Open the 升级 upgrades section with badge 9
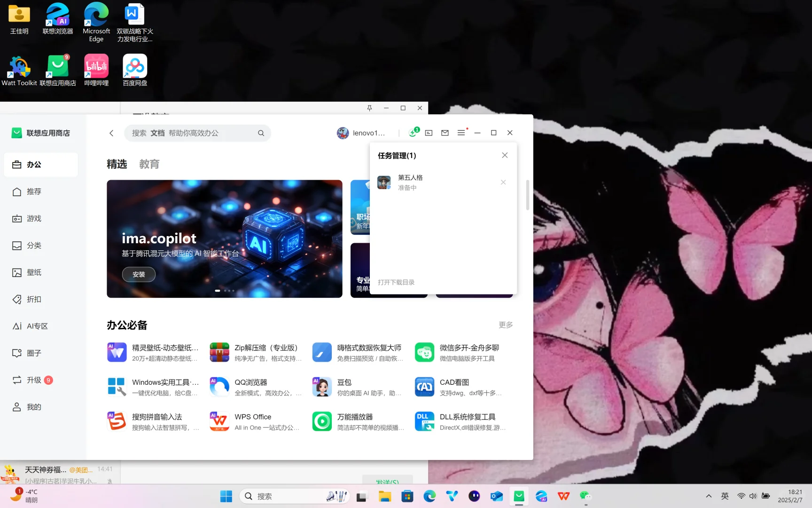Screen dimensions: 812x508 click(33, 380)
